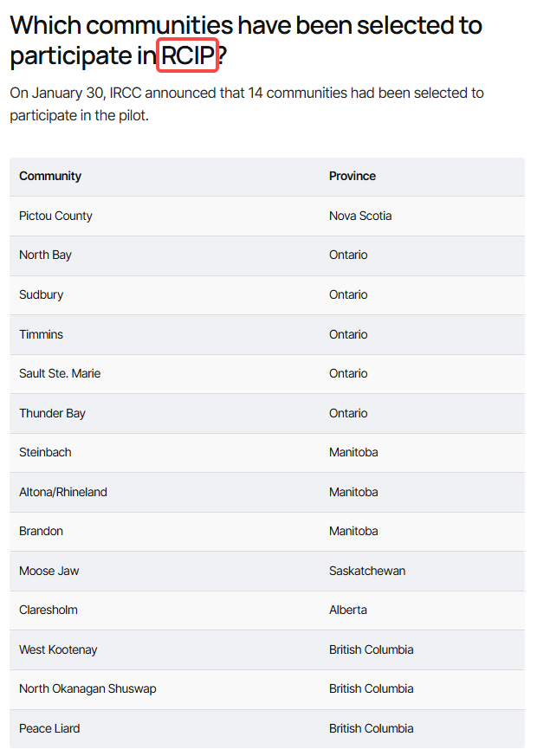This screenshot has height=756, width=537.
Task: Select the Saskatchewan province cell
Action: 367,571
